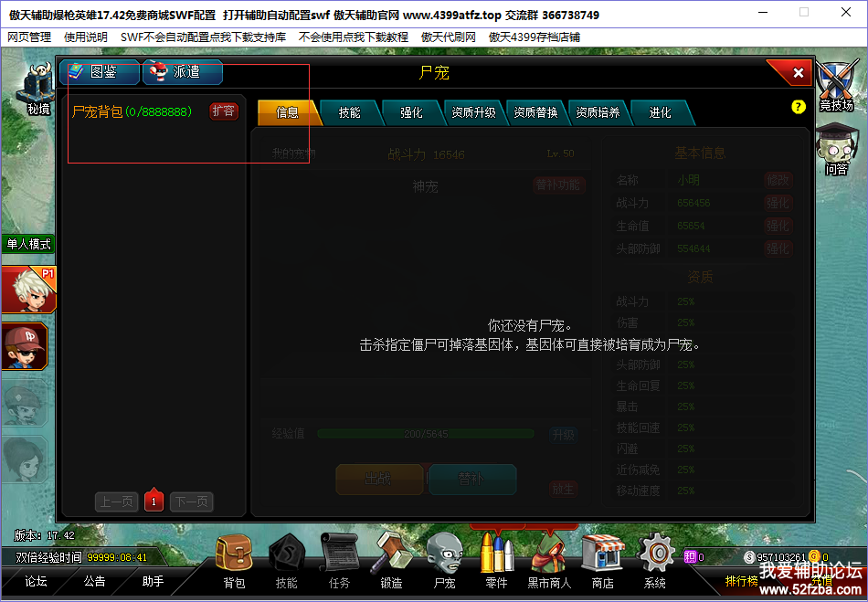Click the 尸宠背包 (0/8888888) label
This screenshot has height=602, width=868.
tap(132, 111)
